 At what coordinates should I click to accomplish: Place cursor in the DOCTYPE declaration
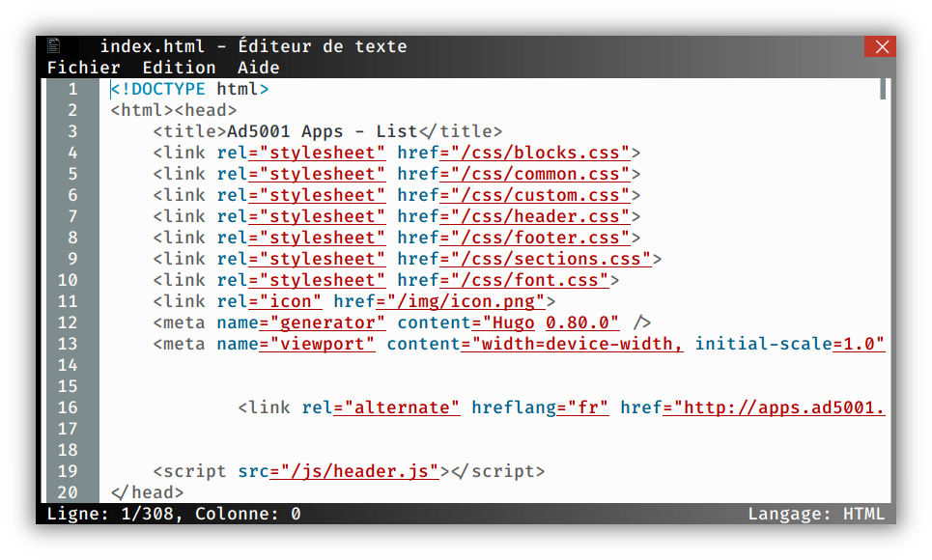click(x=189, y=89)
